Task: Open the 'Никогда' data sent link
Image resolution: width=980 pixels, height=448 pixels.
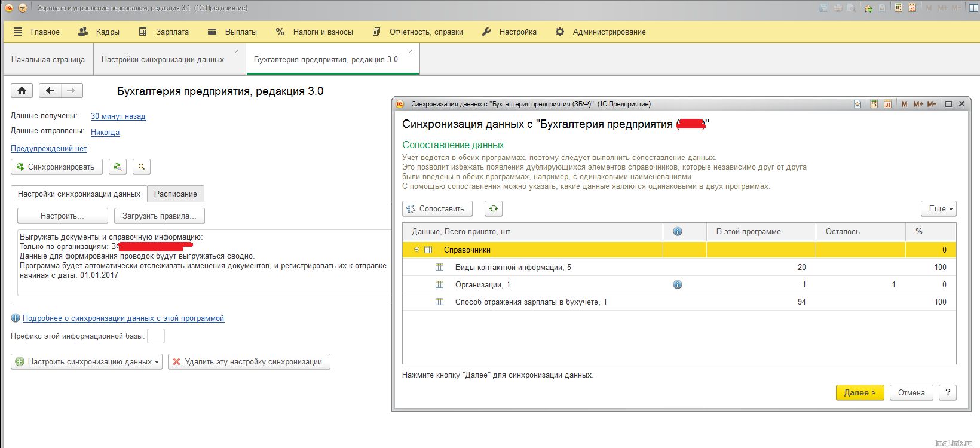Action: (105, 133)
